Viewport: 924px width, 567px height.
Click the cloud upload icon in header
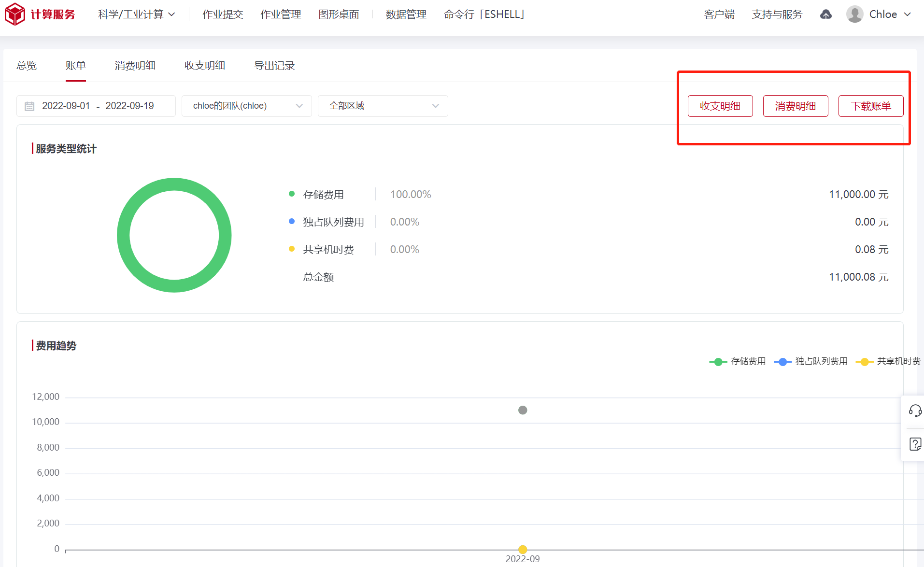click(x=826, y=14)
